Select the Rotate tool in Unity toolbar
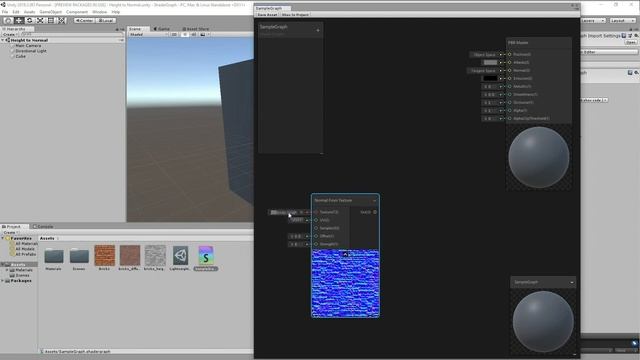The width and height of the screenshot is (640, 360). [29, 20]
